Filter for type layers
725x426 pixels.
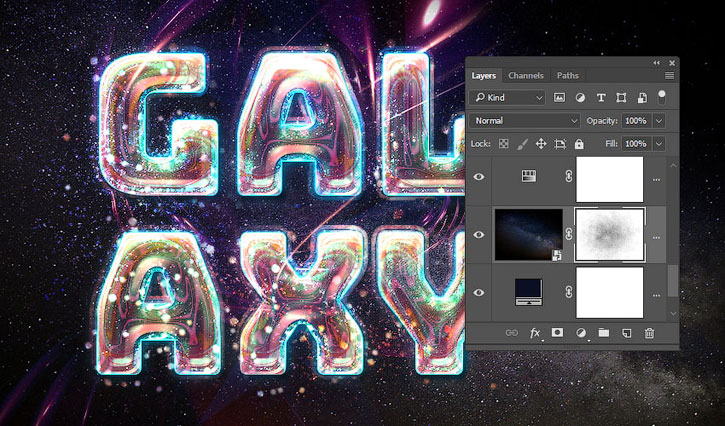(x=601, y=98)
